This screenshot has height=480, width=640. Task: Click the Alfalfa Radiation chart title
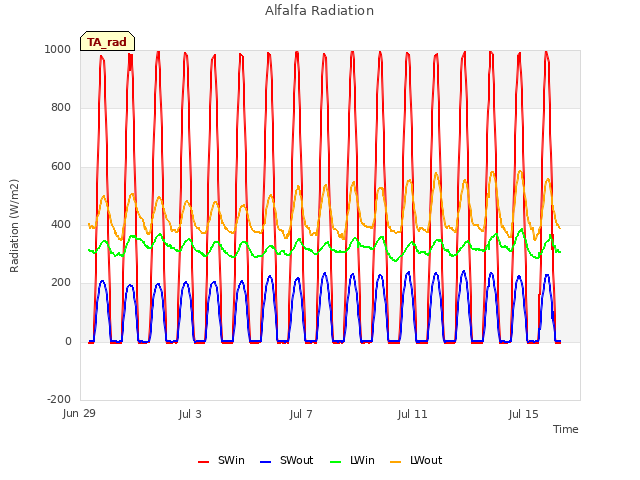point(319,11)
